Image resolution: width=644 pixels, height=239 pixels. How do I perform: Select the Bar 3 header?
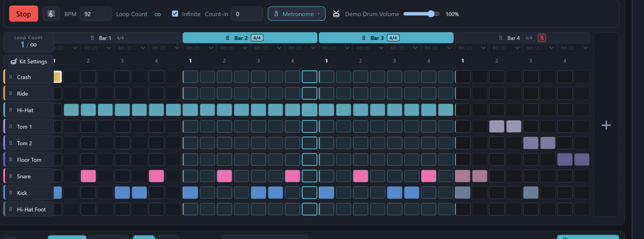[x=386, y=38]
